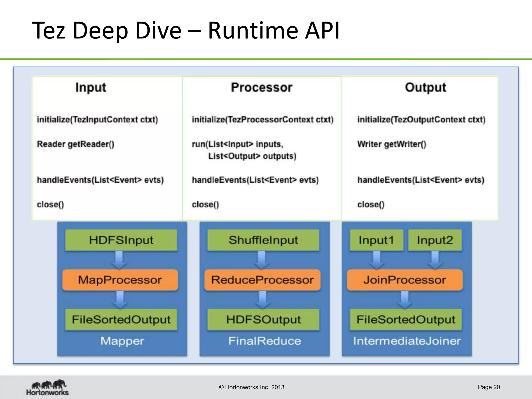Click the 'FinalReduce' block label

tap(265, 341)
